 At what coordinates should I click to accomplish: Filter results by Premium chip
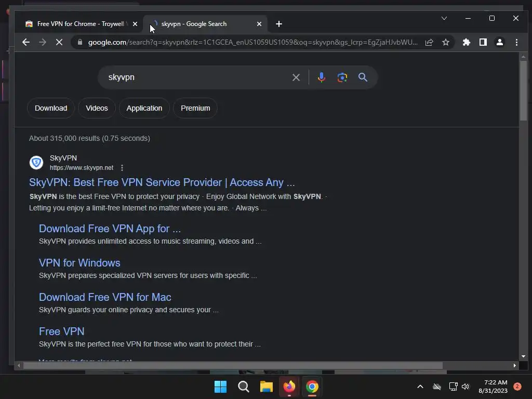pyautogui.click(x=195, y=108)
